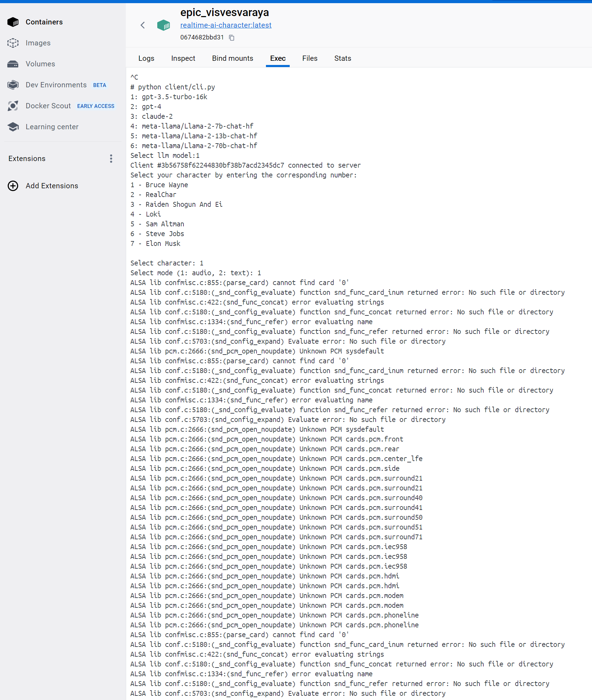Image resolution: width=592 pixels, height=700 pixels.
Task: Click the container name epic_visvesvaraya
Action: click(225, 13)
